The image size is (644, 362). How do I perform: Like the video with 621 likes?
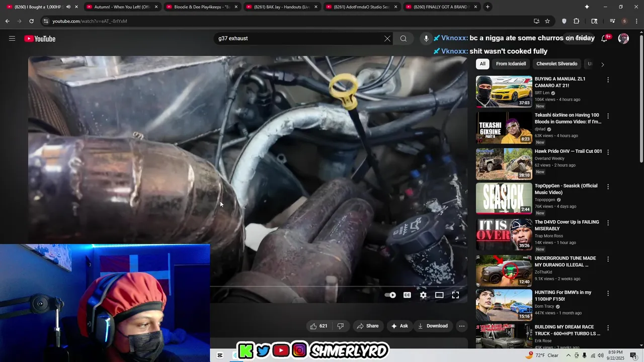[319, 326]
